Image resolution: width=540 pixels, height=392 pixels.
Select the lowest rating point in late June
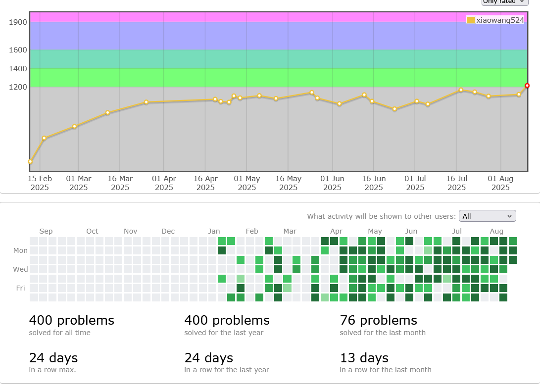[394, 109]
